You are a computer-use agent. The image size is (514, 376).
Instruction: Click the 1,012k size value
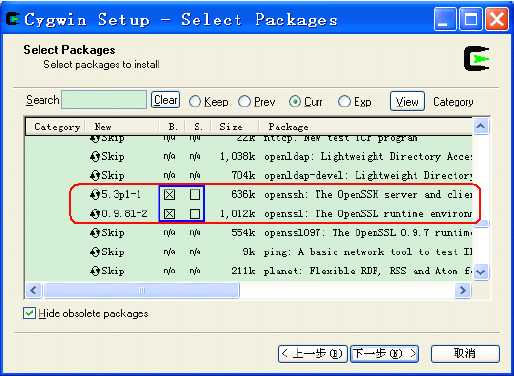(237, 214)
